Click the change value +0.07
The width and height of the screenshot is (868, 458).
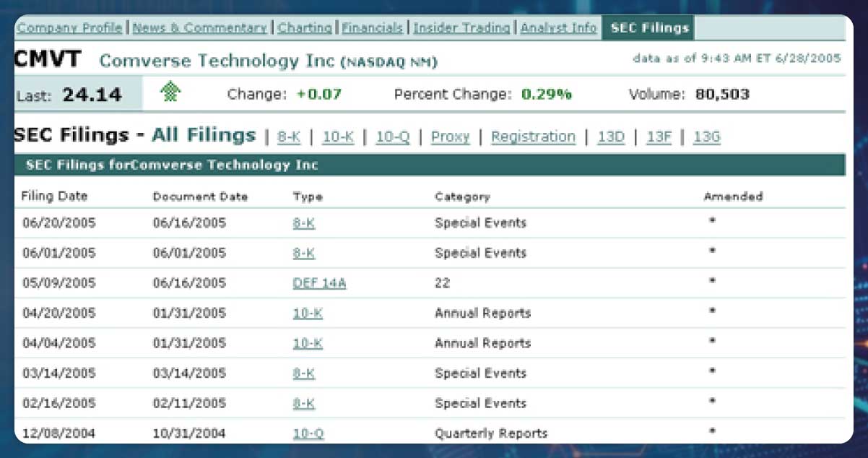pos(318,94)
